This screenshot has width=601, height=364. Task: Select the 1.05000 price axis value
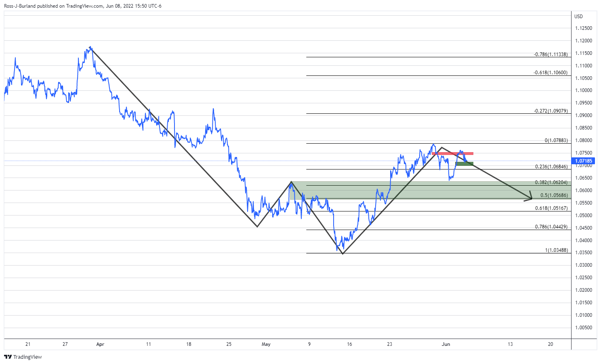[584, 215]
